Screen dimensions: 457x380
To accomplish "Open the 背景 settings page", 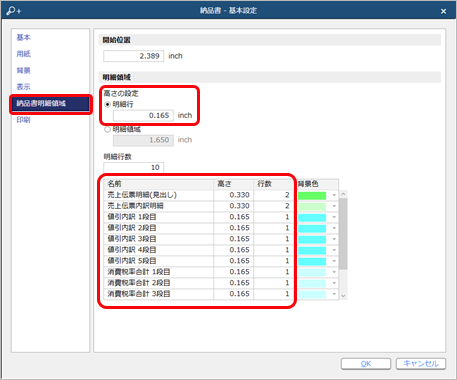I will (24, 70).
